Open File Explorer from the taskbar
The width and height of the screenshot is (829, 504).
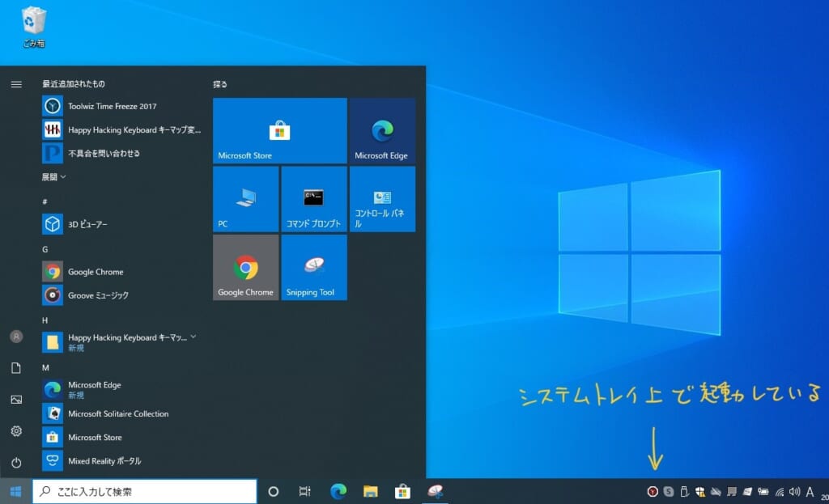[370, 491]
